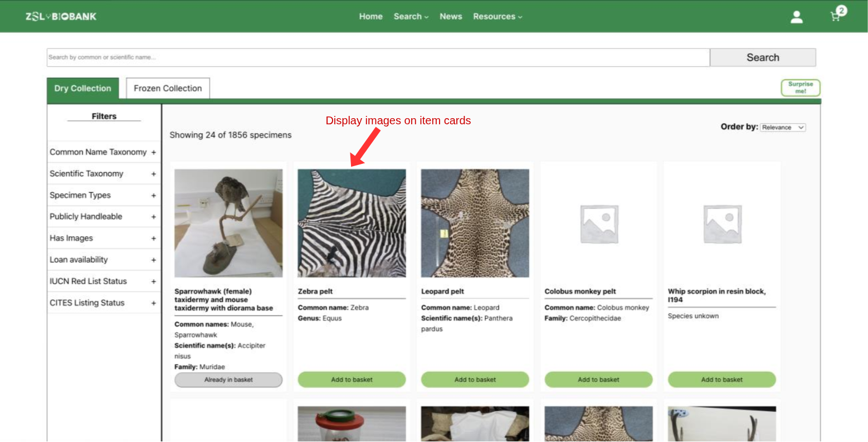Open the Leopard pelt photo
The width and height of the screenshot is (868, 442).
(x=475, y=224)
